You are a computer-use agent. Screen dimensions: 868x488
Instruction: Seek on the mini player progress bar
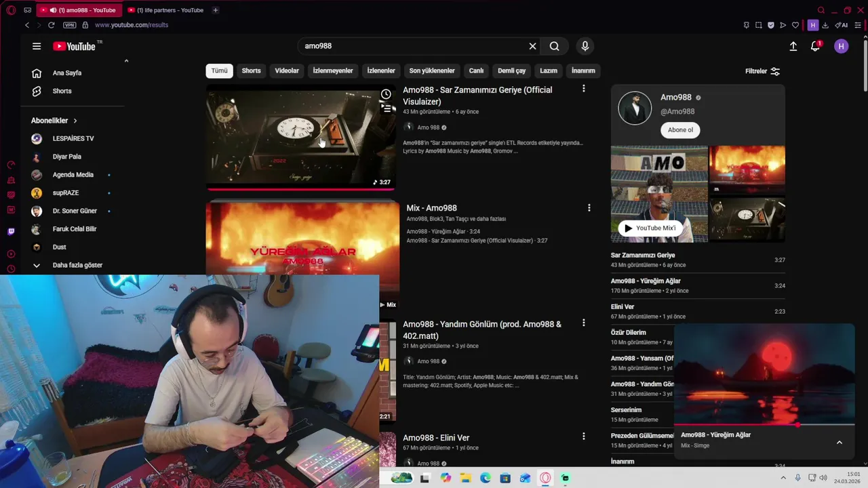[764, 425]
